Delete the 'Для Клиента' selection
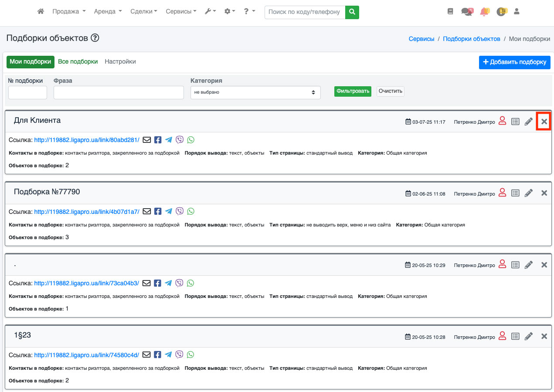 pos(544,122)
